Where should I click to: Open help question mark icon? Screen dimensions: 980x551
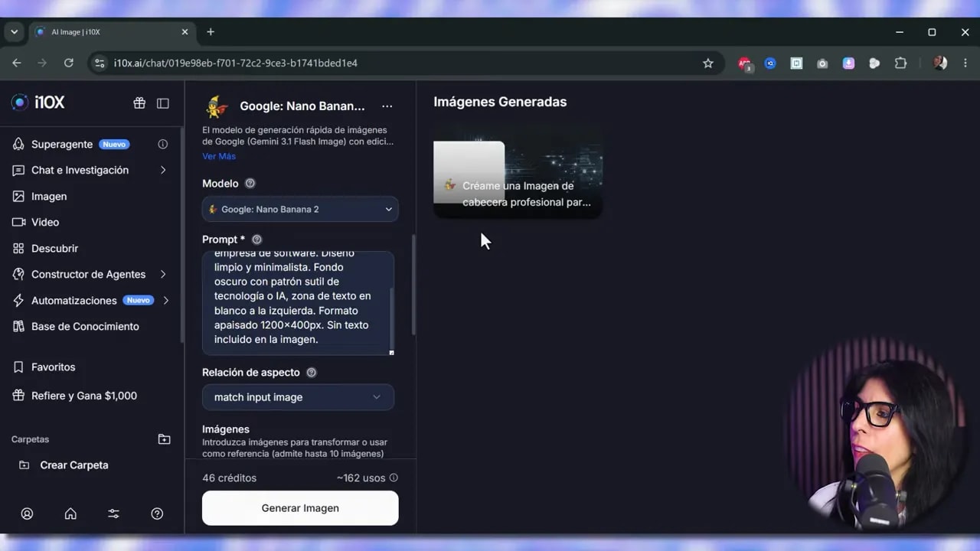(x=157, y=514)
